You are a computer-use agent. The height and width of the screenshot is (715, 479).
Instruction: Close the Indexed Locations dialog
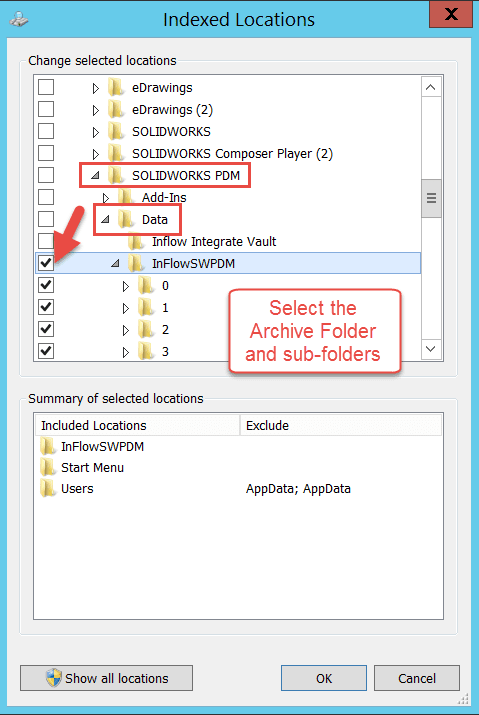[x=451, y=14]
